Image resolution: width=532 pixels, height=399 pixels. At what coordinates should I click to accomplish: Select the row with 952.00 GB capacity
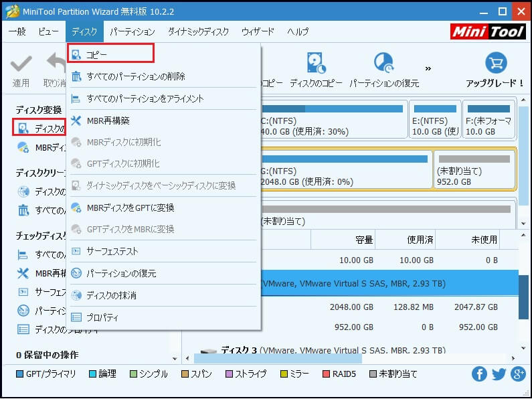click(x=389, y=327)
